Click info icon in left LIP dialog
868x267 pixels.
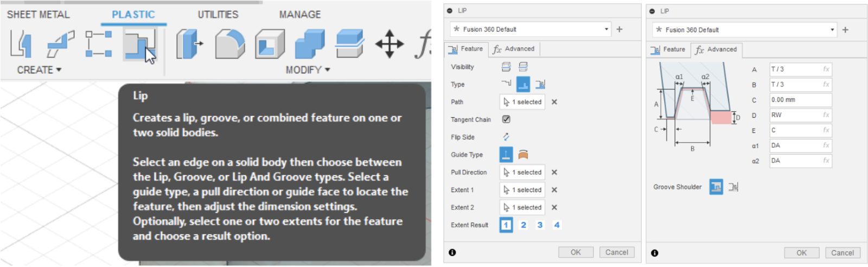click(452, 252)
